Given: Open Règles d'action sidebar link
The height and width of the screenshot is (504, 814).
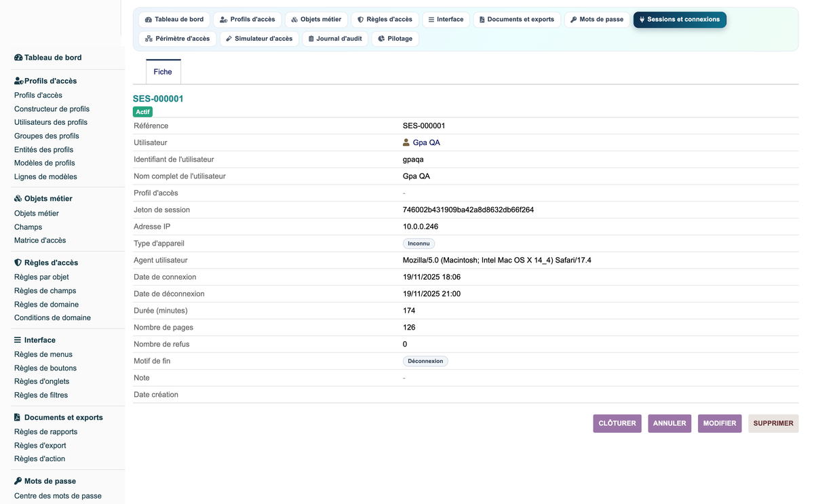Looking at the screenshot, I should [x=39, y=459].
